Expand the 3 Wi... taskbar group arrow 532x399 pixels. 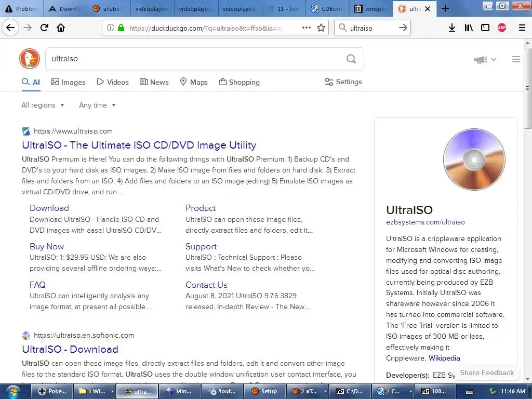pos(112,391)
